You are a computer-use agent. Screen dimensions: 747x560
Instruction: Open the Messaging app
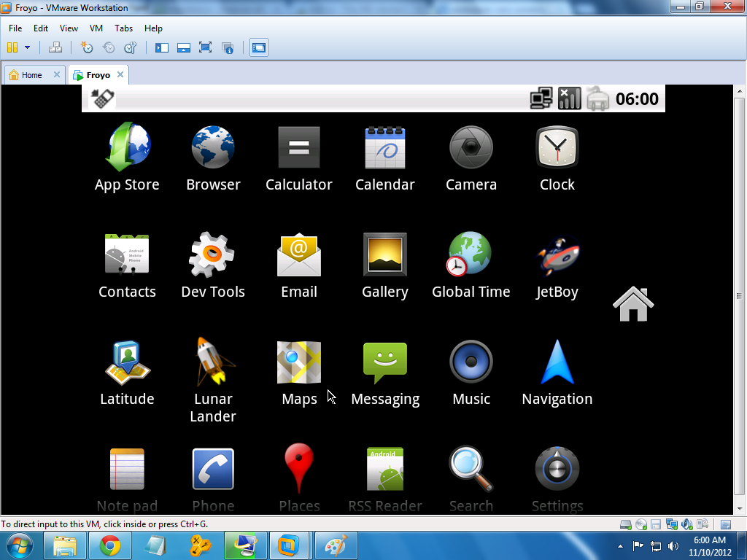pos(385,373)
